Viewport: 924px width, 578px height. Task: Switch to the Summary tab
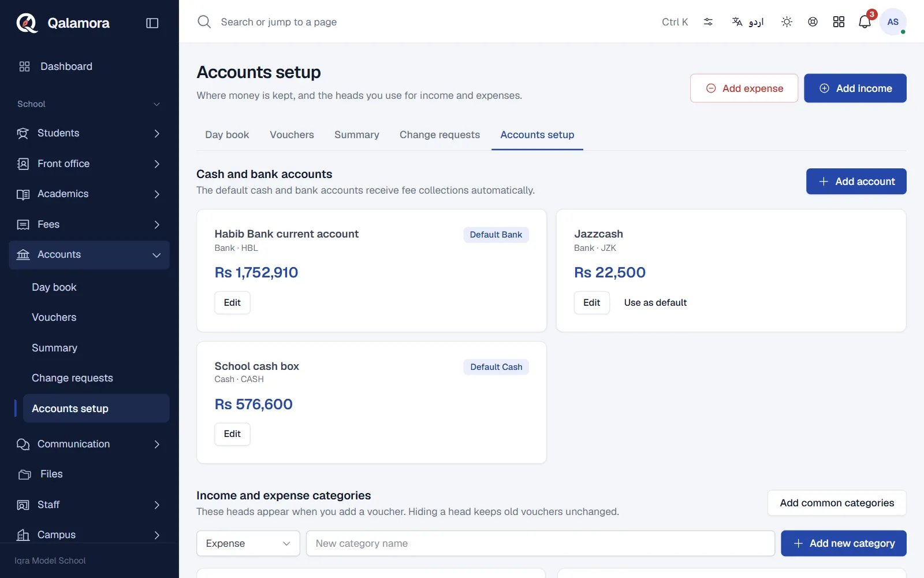357,135
